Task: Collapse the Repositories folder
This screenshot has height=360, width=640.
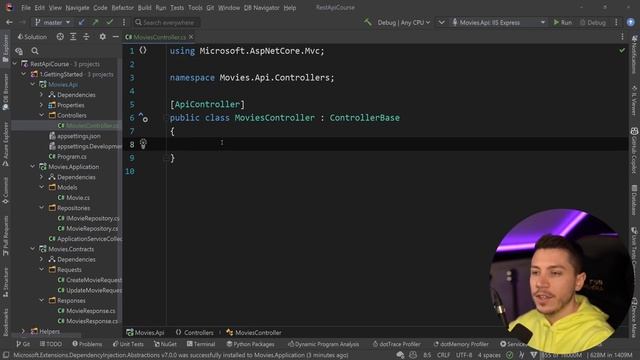Action: [41, 208]
